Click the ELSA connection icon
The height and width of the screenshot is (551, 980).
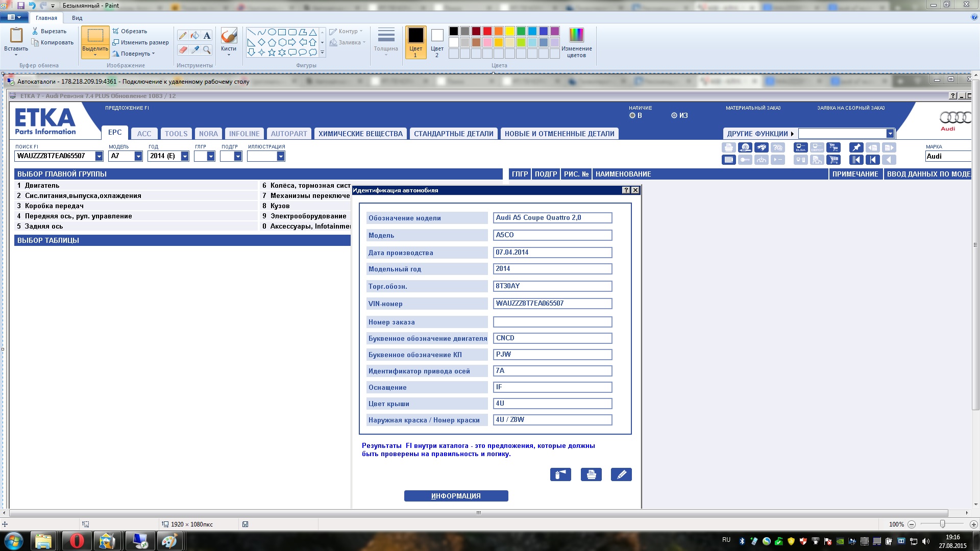pyautogui.click(x=801, y=147)
